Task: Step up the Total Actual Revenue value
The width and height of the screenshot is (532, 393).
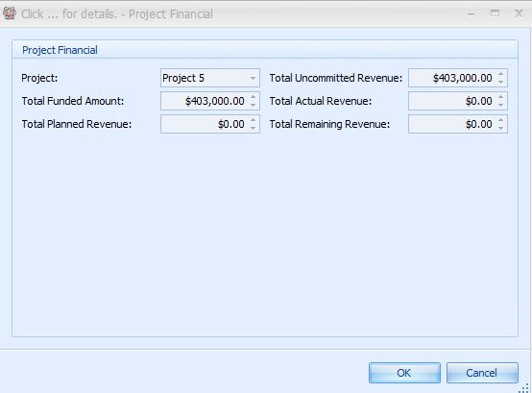Action: 500,97
